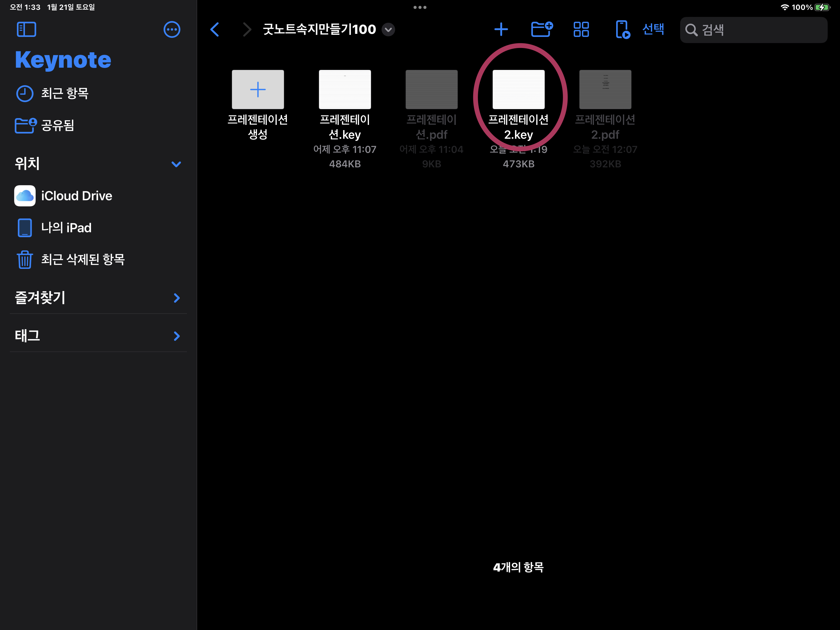Open the 굿노트속지만들기100 folder dropdown
The width and height of the screenshot is (840, 630).
pyautogui.click(x=388, y=29)
